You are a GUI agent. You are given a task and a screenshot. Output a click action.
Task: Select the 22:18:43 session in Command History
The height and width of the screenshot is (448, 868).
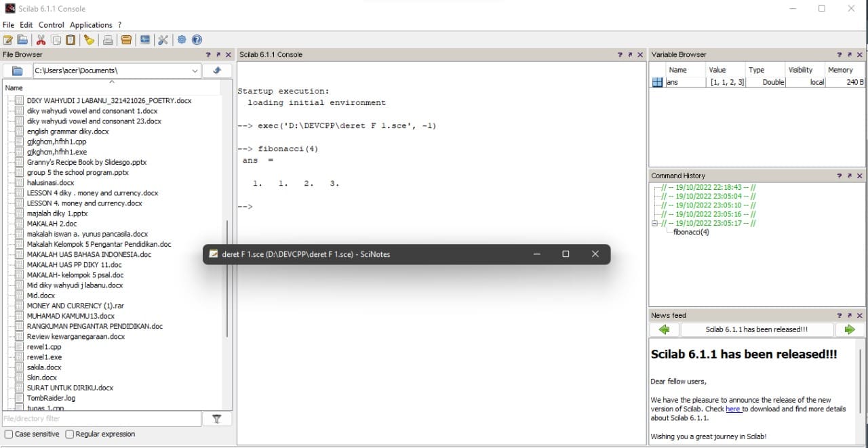pos(708,187)
